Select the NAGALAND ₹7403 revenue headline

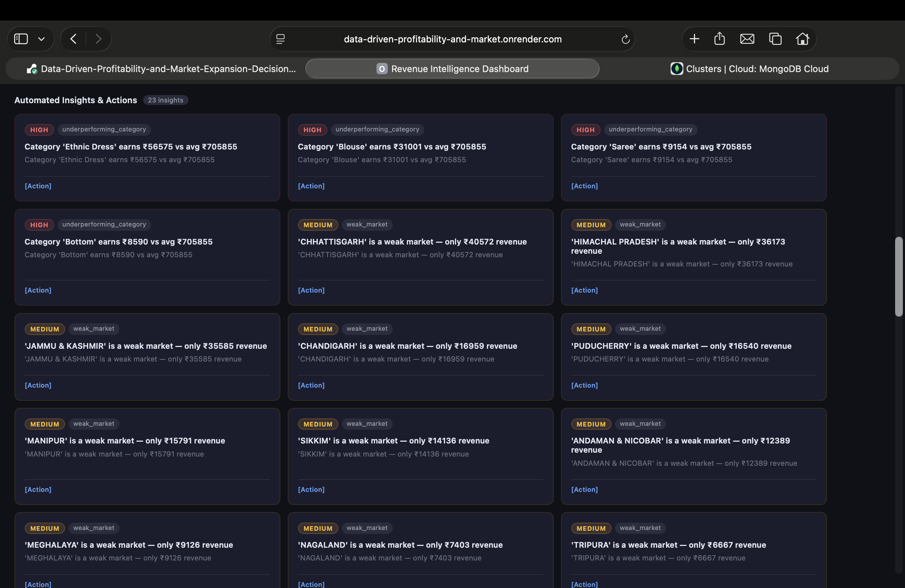pyautogui.click(x=400, y=545)
